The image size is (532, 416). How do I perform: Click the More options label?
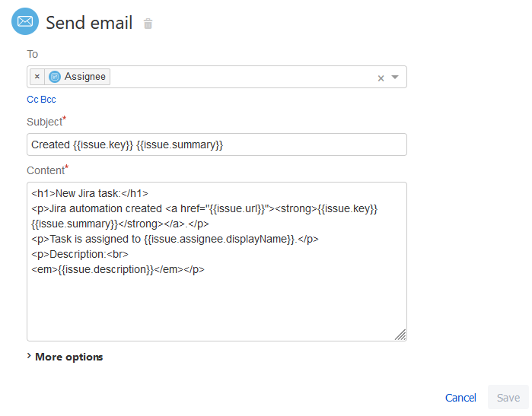pyautogui.click(x=68, y=357)
